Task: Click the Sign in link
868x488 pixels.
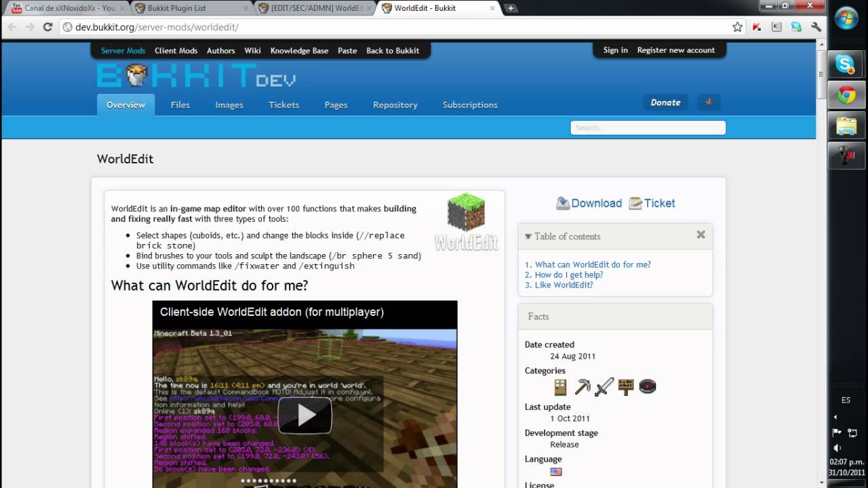Action: point(616,50)
